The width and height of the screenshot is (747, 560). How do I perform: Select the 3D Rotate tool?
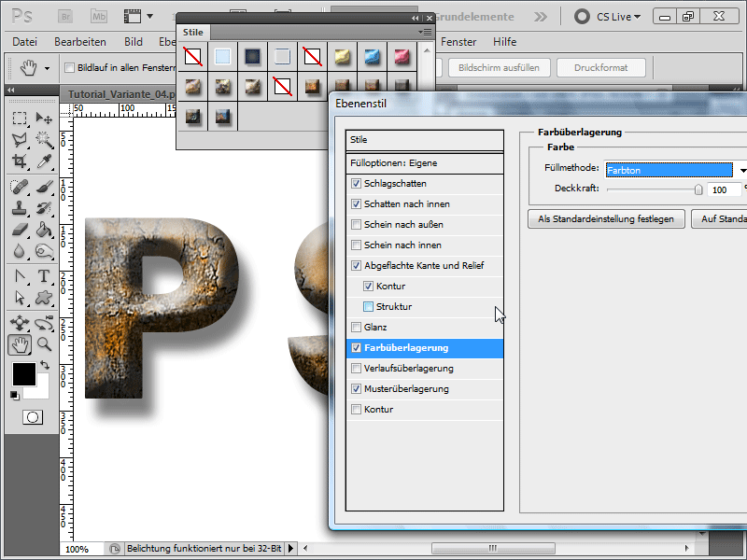click(19, 323)
